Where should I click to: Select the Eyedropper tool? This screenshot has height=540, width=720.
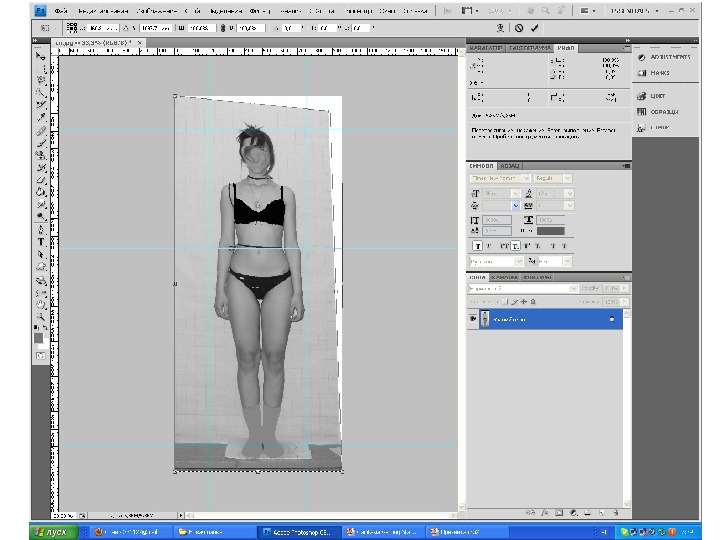pyautogui.click(x=41, y=117)
